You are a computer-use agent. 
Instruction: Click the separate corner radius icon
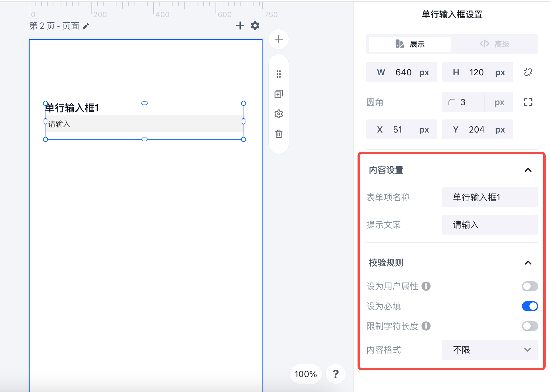click(x=528, y=102)
